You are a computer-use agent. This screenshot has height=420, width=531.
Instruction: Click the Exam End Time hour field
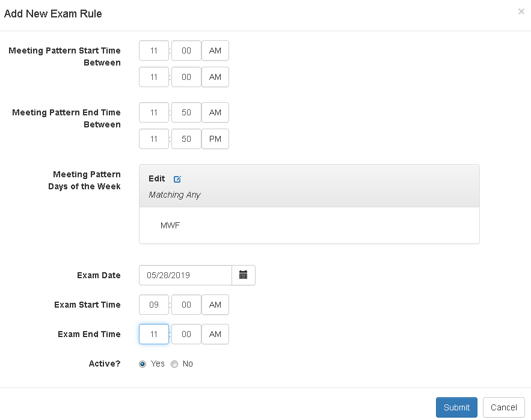tap(154, 334)
